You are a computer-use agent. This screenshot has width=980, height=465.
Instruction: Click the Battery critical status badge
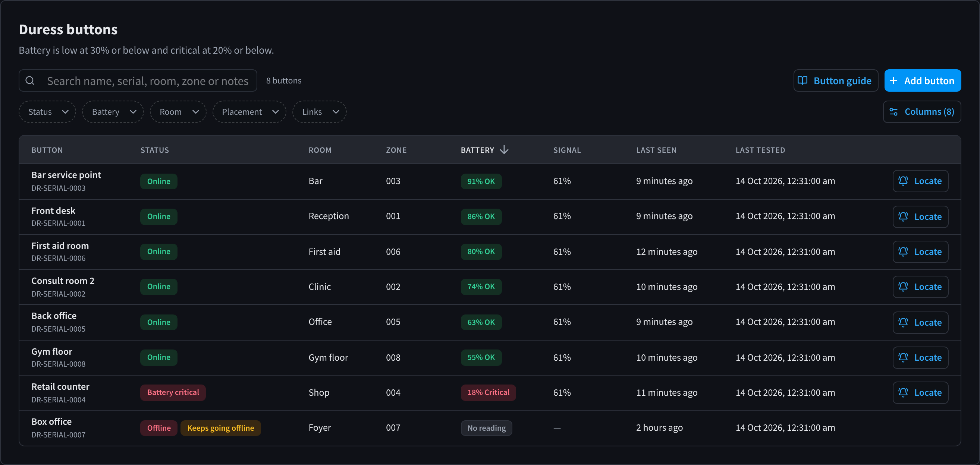pyautogui.click(x=173, y=392)
